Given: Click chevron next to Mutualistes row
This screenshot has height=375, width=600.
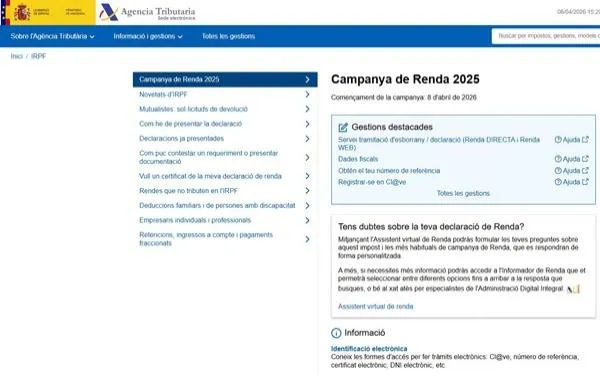Looking at the screenshot, I should pyautogui.click(x=307, y=109).
